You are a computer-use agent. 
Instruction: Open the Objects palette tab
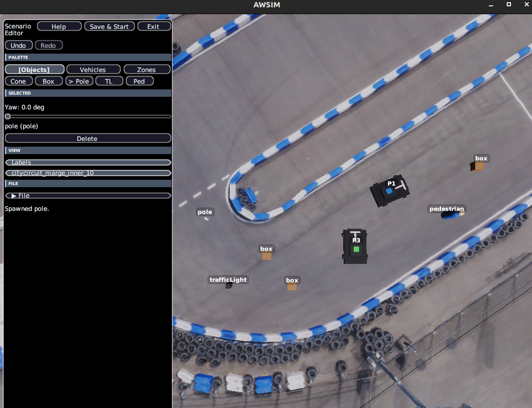click(x=35, y=69)
